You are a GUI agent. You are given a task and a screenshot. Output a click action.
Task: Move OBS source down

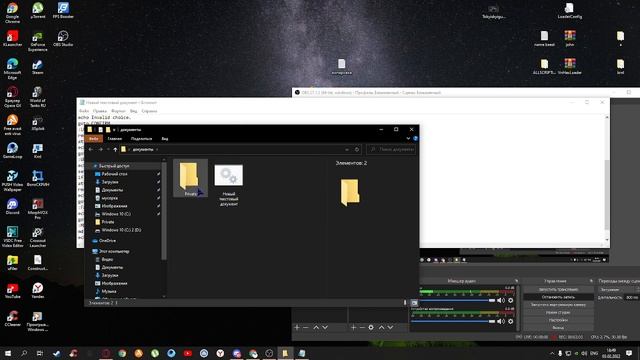click(x=390, y=327)
